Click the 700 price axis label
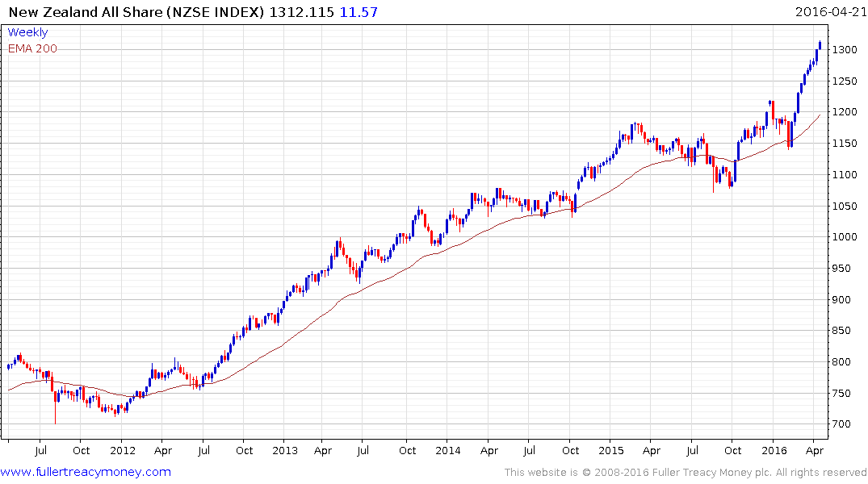The height and width of the screenshot is (484, 868). [841, 424]
